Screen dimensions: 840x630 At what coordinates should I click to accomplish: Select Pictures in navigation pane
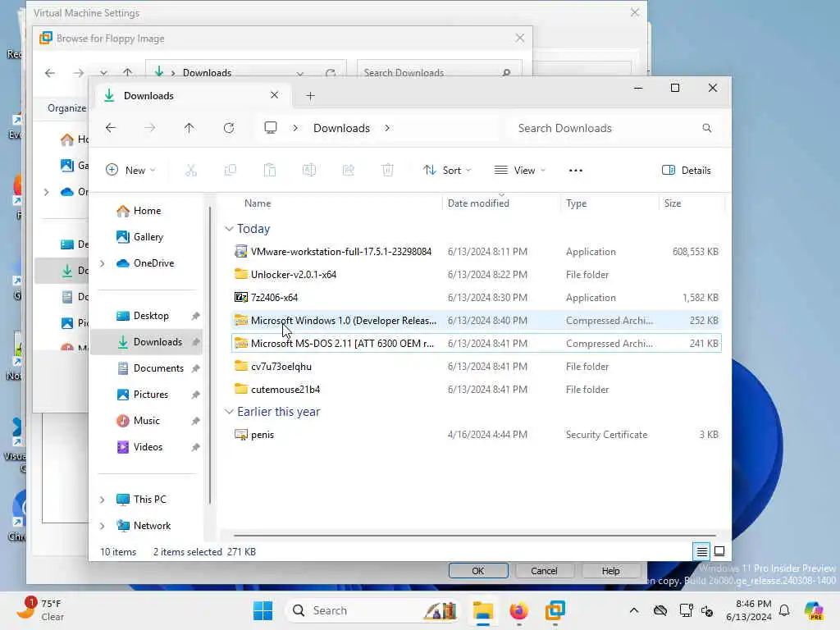coord(146,395)
